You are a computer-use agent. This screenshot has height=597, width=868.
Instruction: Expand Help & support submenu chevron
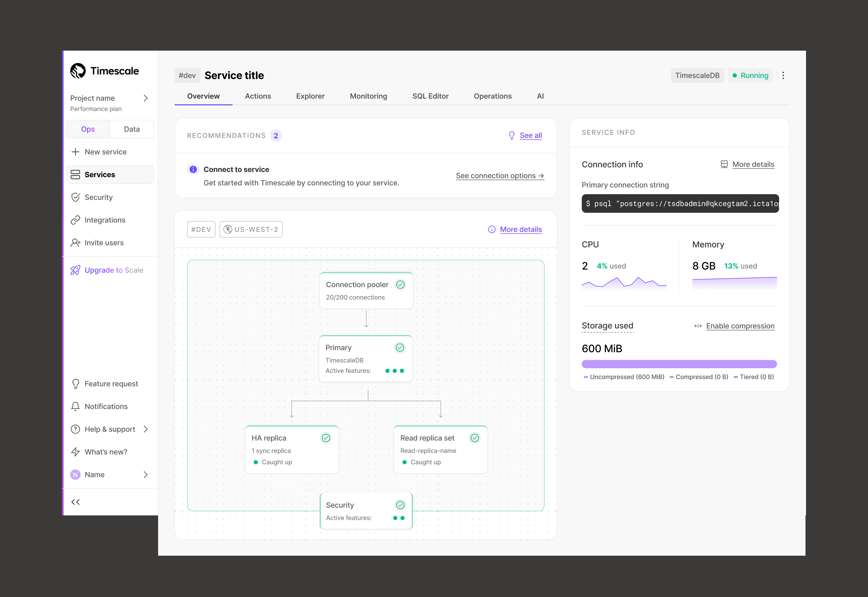[145, 429]
